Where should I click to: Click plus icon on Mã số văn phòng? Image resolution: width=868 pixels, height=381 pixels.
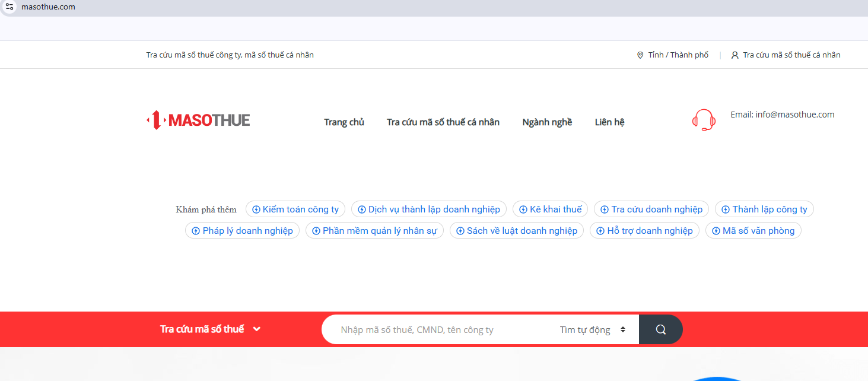716,231
